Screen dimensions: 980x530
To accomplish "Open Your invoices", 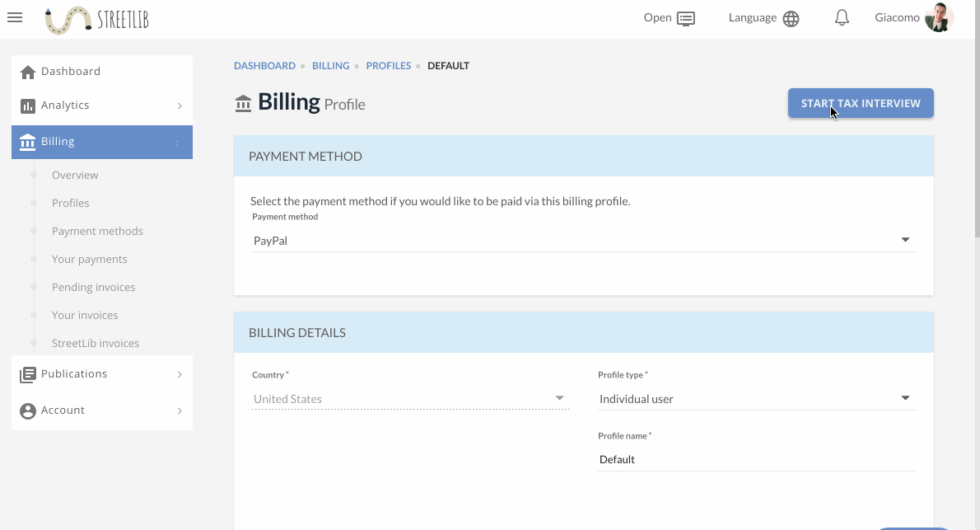I will coord(85,316).
